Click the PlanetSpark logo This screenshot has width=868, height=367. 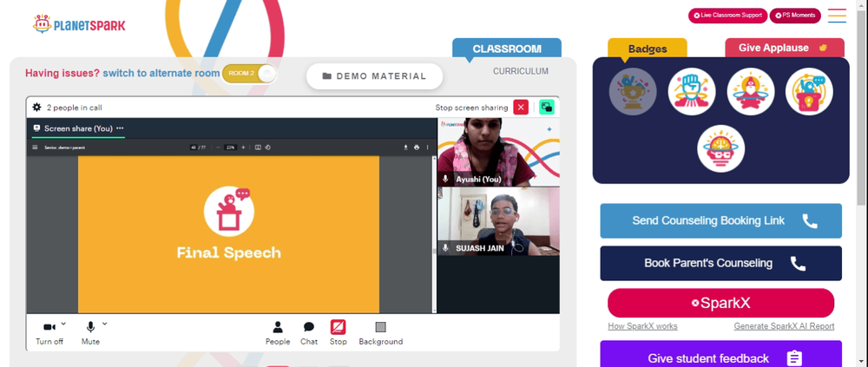[79, 24]
